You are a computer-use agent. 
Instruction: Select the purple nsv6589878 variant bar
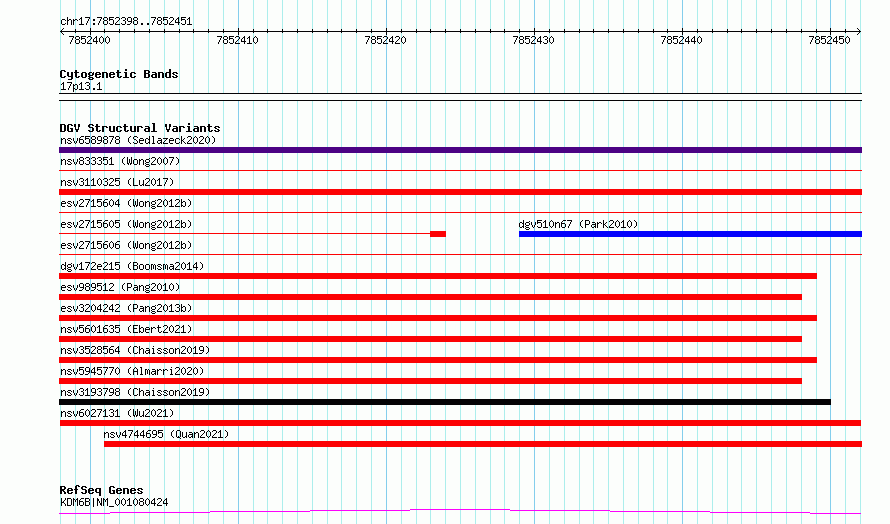pyautogui.click(x=460, y=150)
